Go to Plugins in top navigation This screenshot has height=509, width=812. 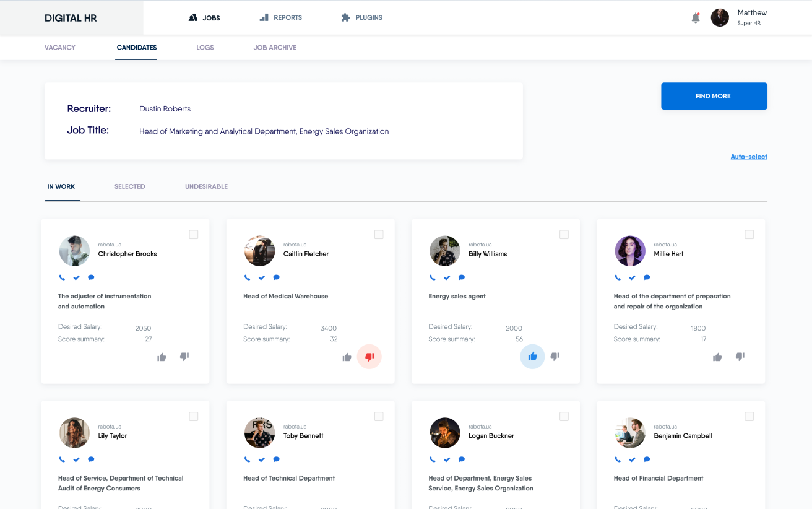tap(361, 18)
